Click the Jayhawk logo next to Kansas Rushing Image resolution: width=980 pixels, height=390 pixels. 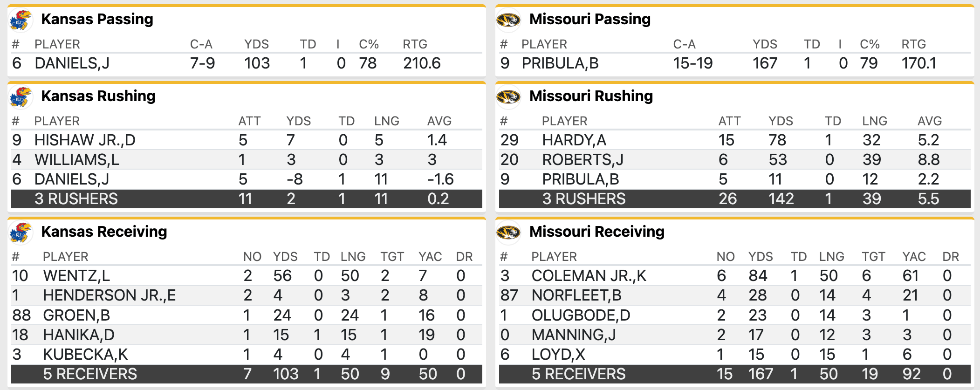pyautogui.click(x=21, y=97)
